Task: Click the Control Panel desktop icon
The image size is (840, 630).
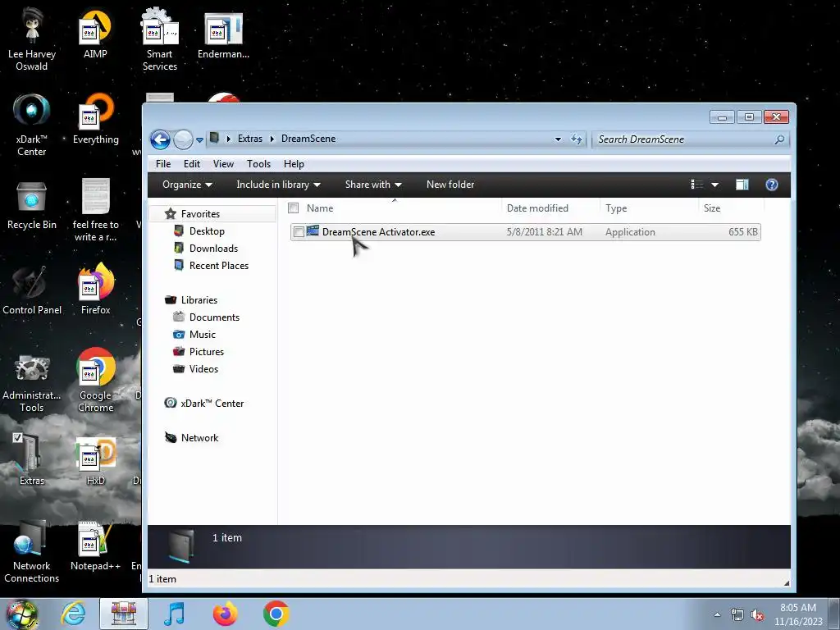Action: [32, 283]
